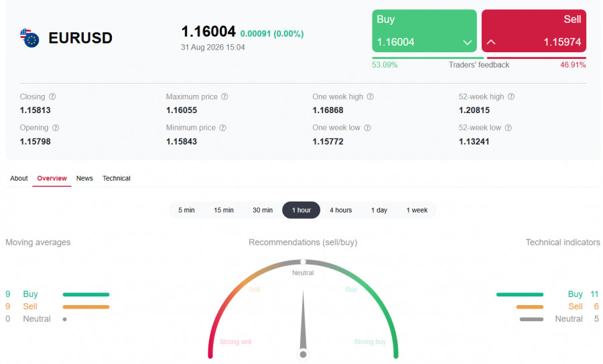Click the green Buy button
Screen dimensions: 603x364
point(424,31)
